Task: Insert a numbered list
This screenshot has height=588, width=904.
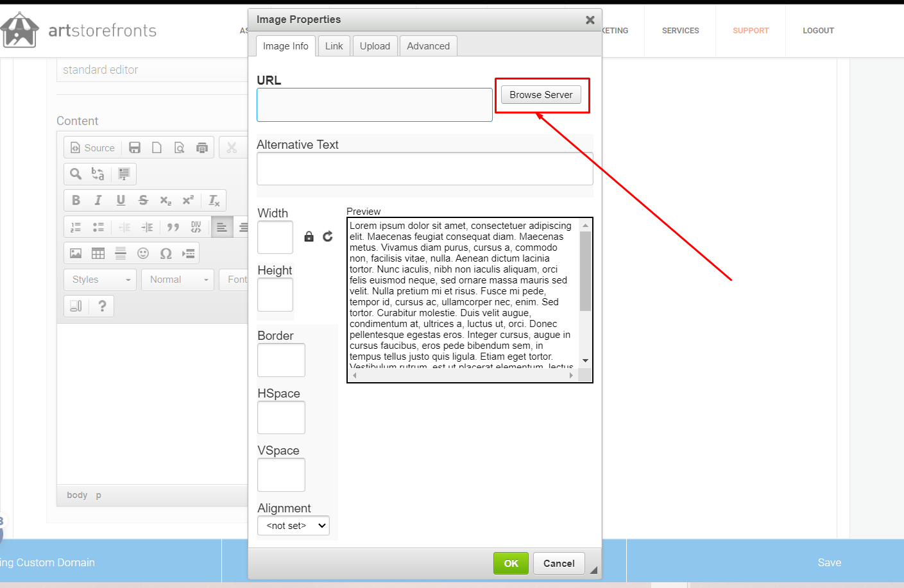Action: pyautogui.click(x=76, y=227)
